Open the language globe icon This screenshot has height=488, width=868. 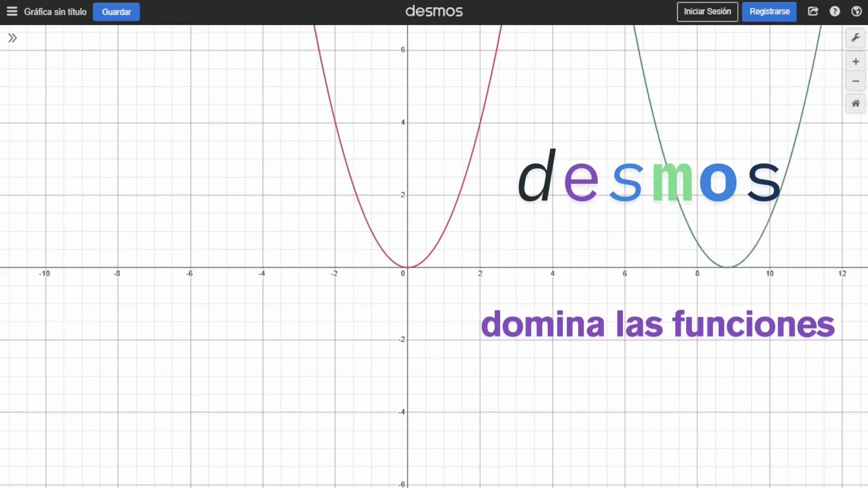pos(856,12)
